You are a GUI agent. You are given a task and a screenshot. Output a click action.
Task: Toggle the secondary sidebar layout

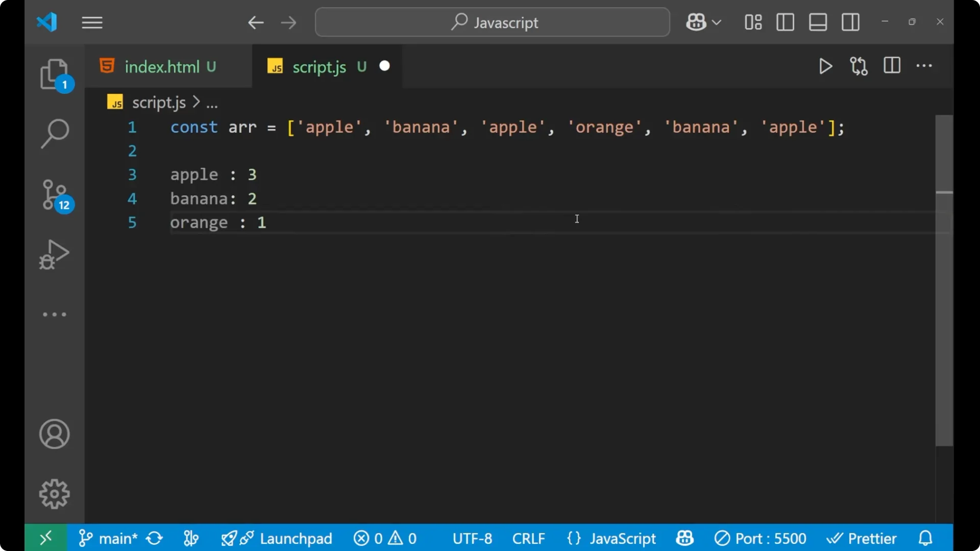click(850, 22)
